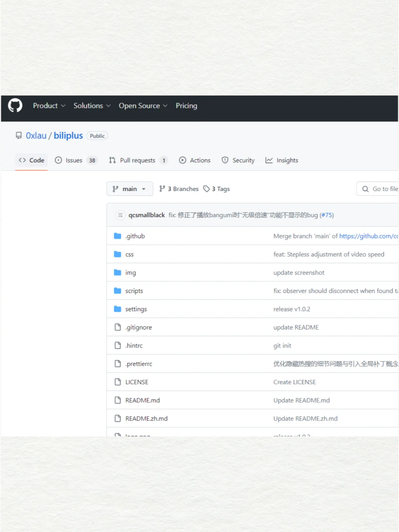Open the Insights tab
This screenshot has width=399, height=532.
282,160
